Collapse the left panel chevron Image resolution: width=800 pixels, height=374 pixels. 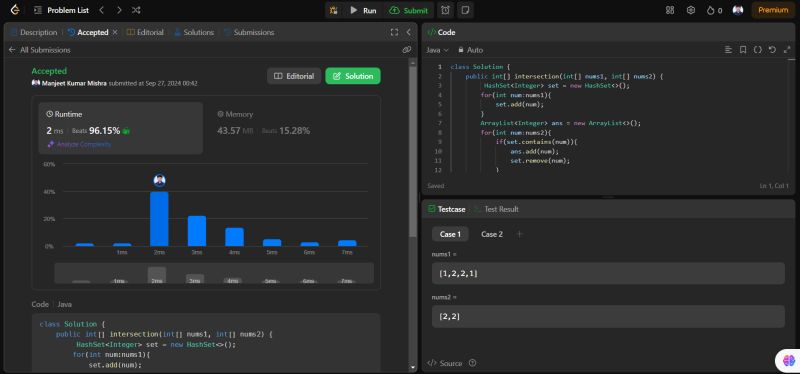tap(408, 32)
